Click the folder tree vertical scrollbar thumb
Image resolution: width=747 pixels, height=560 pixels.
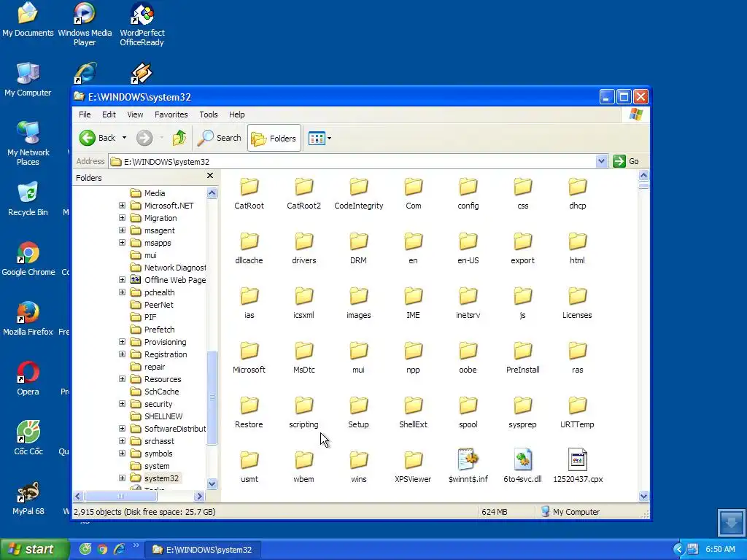click(212, 397)
